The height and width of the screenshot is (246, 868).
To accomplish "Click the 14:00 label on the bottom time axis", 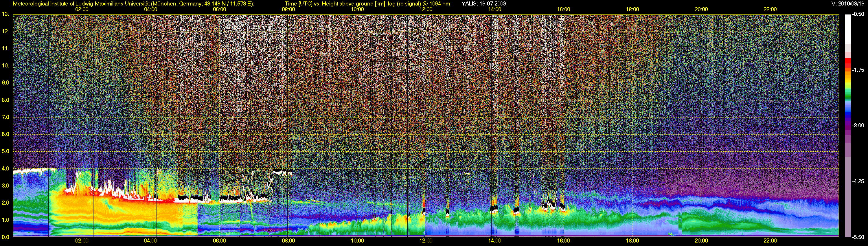I will (x=495, y=241).
